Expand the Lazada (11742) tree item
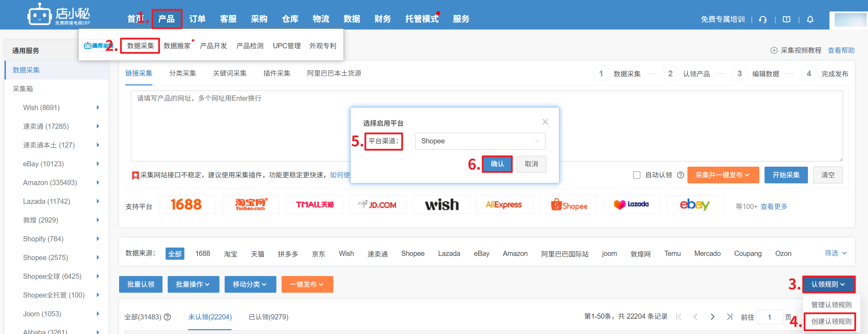 [x=98, y=201]
